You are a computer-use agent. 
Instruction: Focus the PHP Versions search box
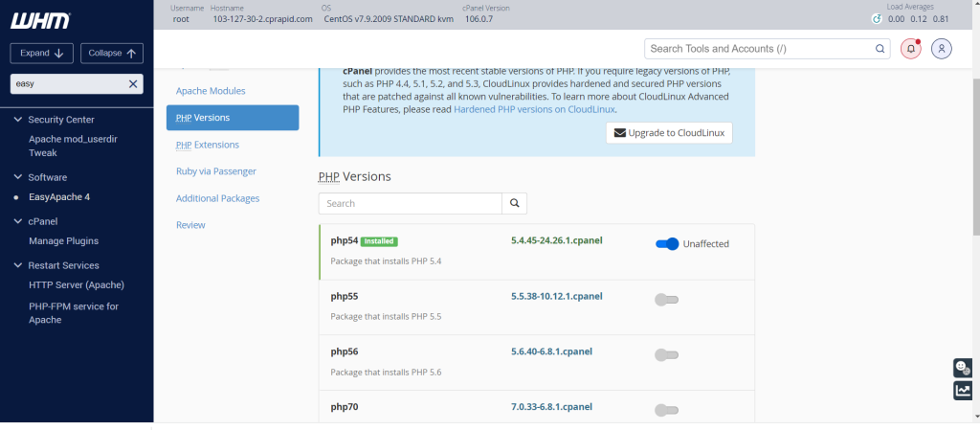411,203
